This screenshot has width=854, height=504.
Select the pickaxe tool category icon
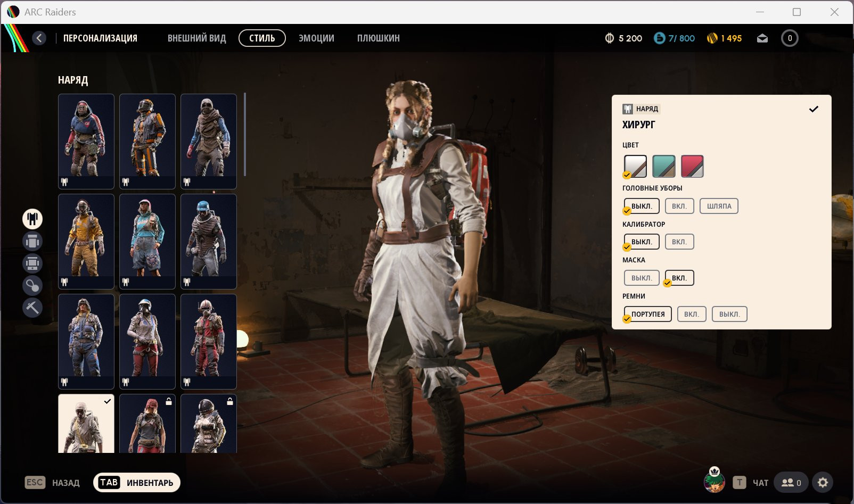tap(32, 308)
